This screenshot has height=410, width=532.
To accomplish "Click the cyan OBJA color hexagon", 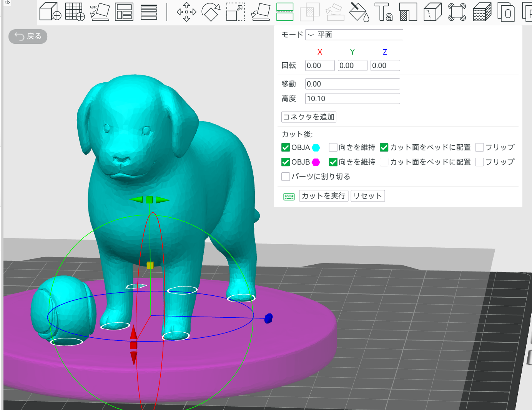I will click(316, 148).
